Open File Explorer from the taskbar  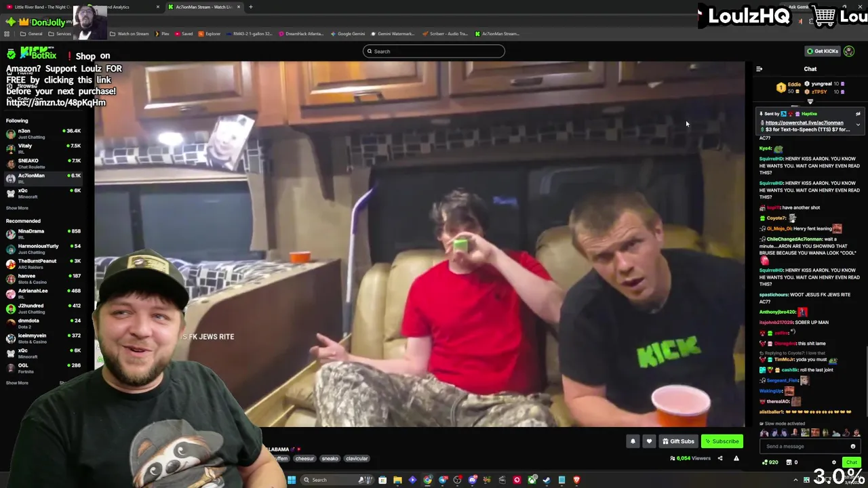coord(398,480)
